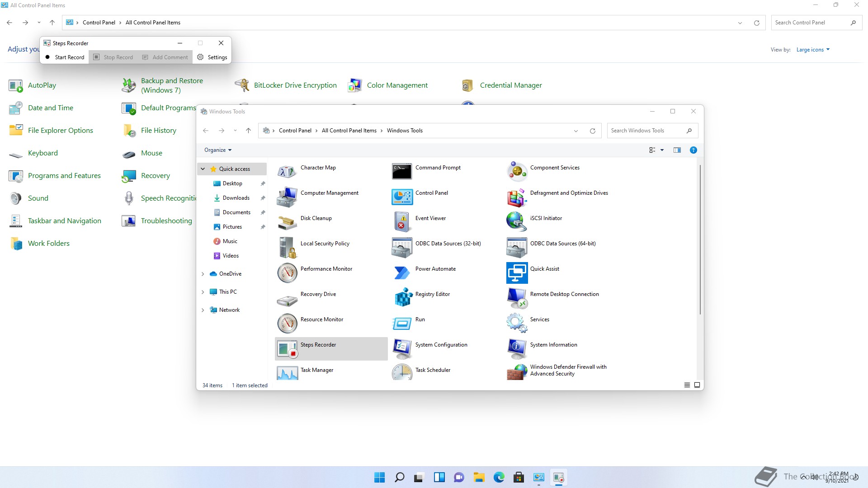
Task: Click the Search Control Panel field
Action: click(x=816, y=23)
